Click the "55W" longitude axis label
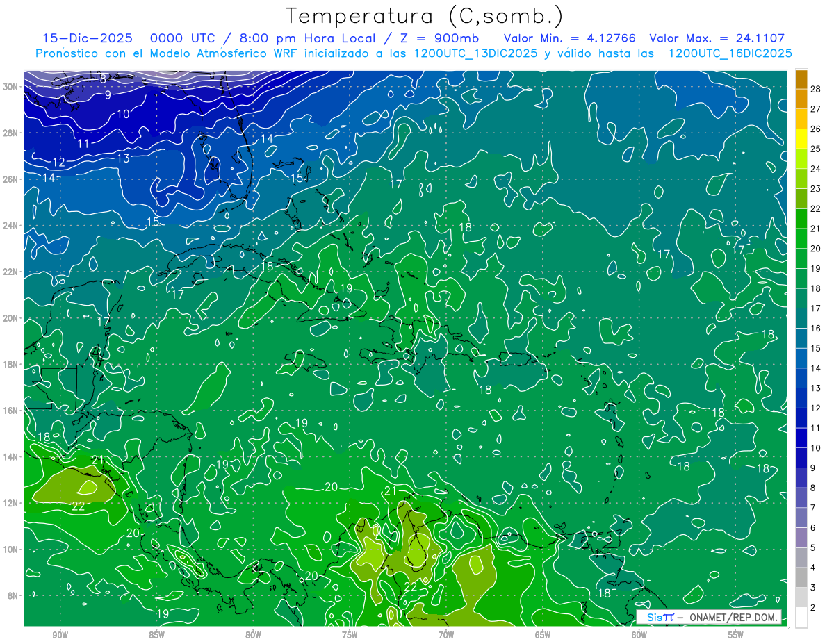Viewport: 834px width, 644px height. [736, 635]
